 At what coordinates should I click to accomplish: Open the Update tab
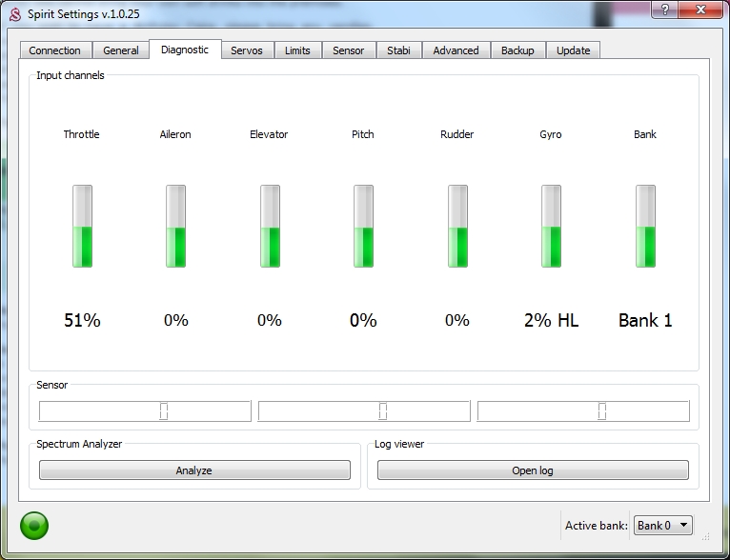pos(573,50)
